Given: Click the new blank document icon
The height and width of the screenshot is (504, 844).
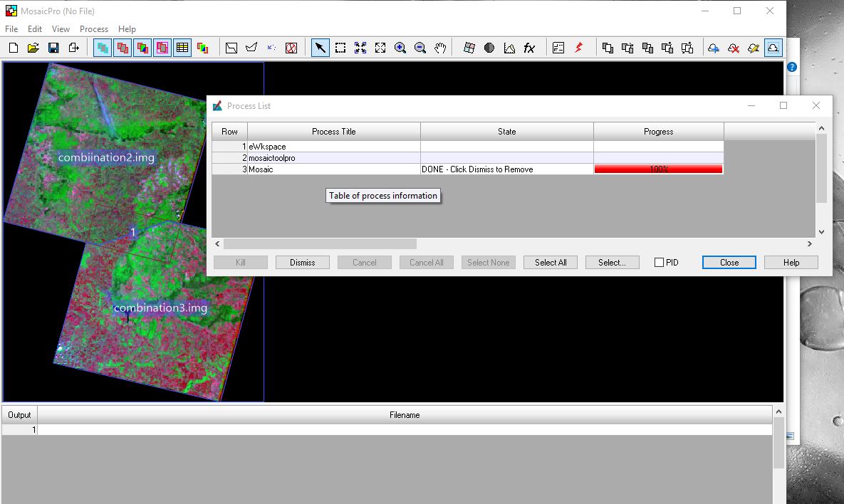Looking at the screenshot, I should (13, 48).
